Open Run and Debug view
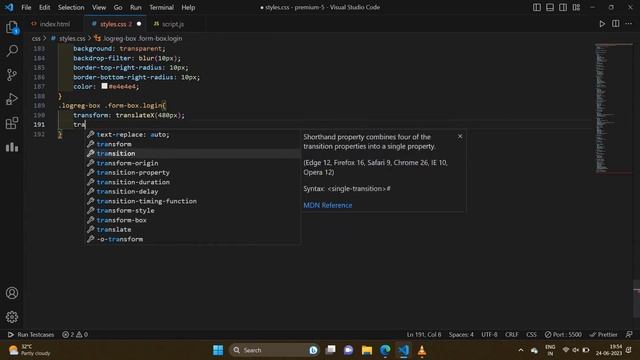 (x=12, y=99)
